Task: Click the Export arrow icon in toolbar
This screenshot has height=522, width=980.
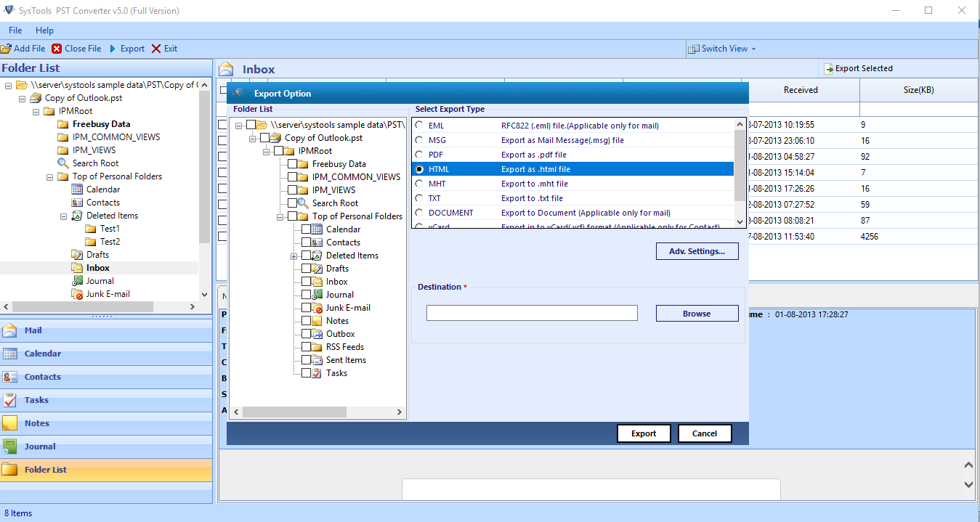Action: [x=113, y=49]
